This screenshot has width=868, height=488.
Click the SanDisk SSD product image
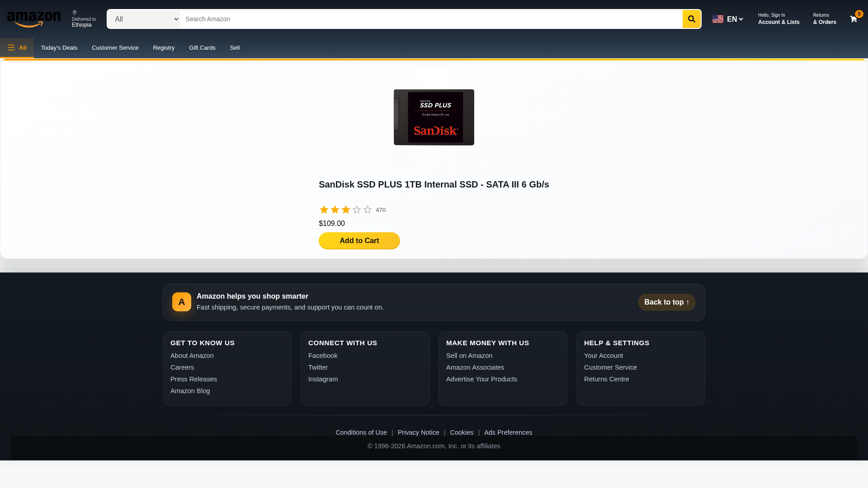click(434, 117)
